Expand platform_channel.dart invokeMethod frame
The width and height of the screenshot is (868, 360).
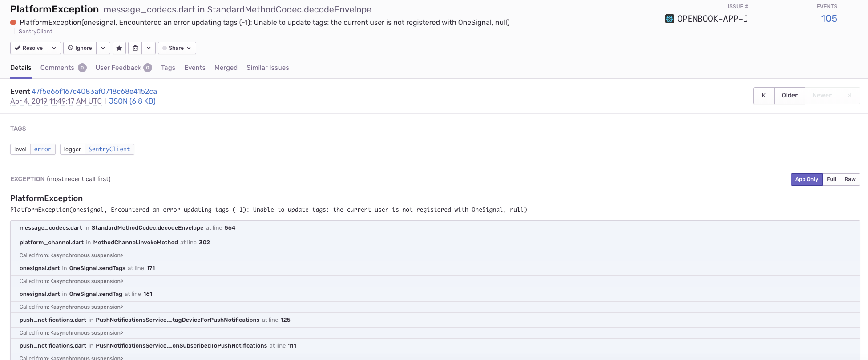pos(435,243)
